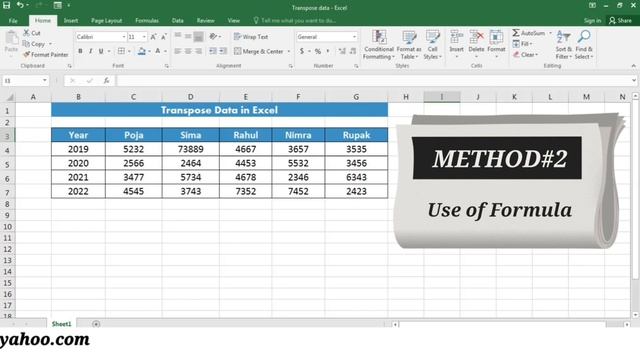The image size is (640, 360).
Task: Click the Increase Indent icon
Action: pyautogui.click(x=223, y=51)
